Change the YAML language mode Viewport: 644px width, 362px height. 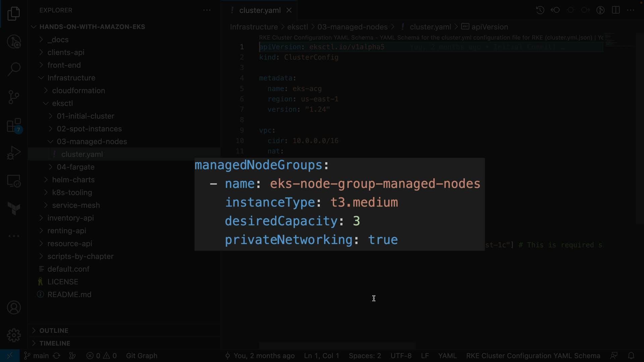(447, 356)
